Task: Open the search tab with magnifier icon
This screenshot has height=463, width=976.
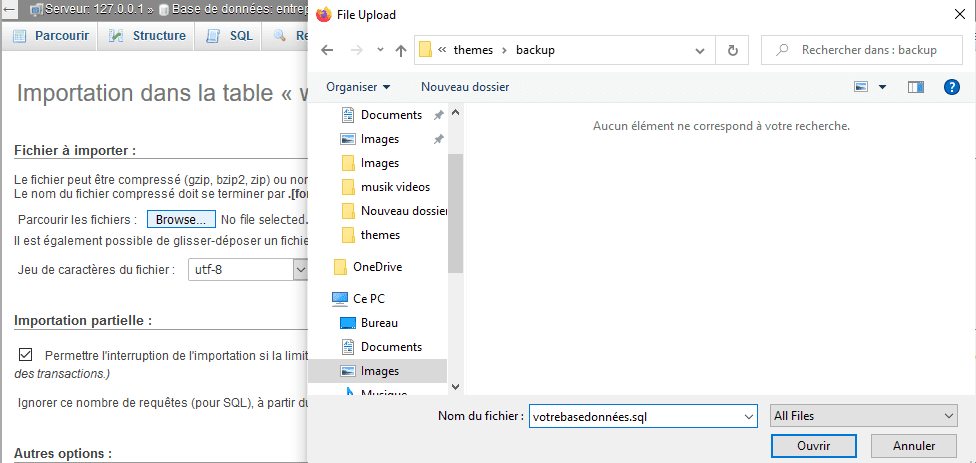Action: 286,36
